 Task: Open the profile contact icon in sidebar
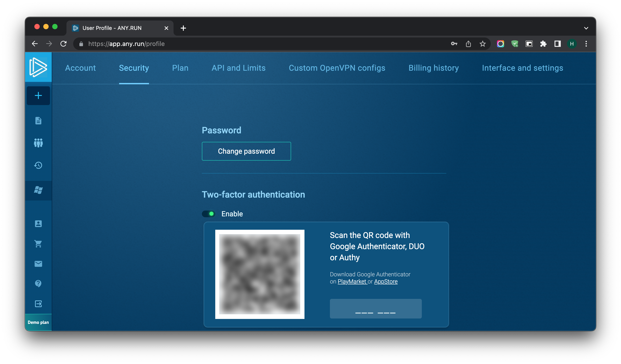[38, 224]
